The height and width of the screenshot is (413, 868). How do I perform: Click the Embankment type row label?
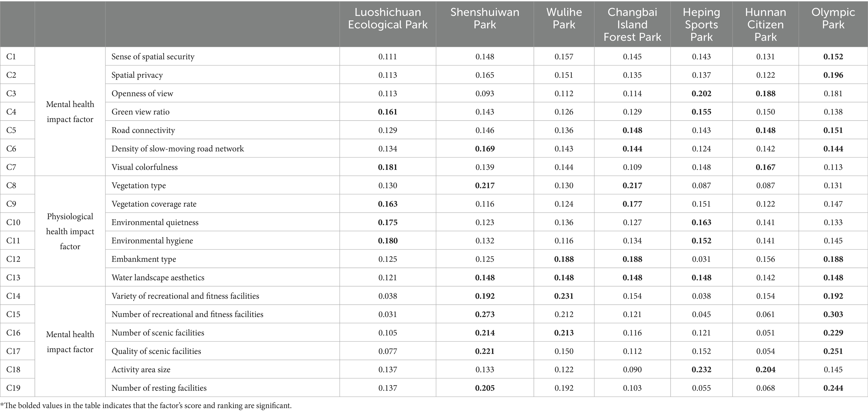(144, 259)
